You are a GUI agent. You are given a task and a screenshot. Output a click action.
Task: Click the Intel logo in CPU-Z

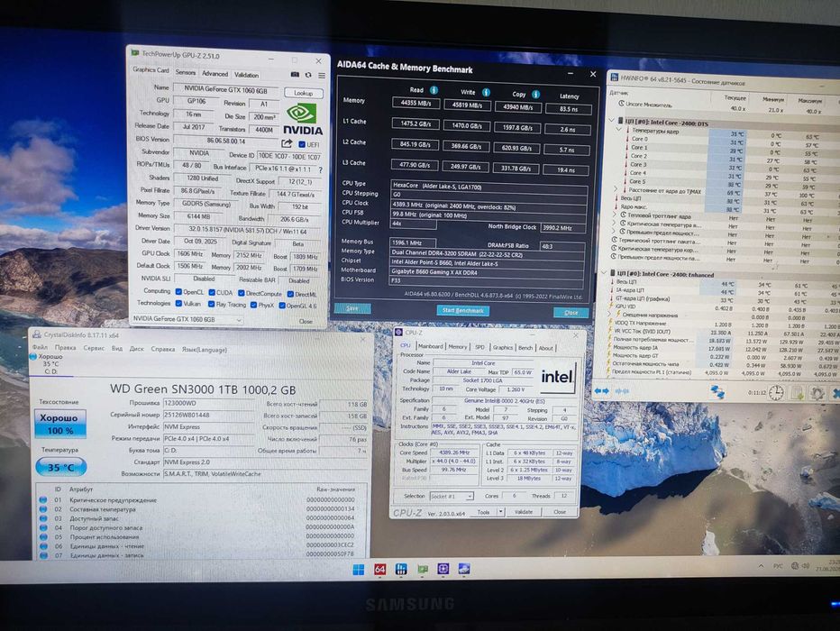point(558,377)
